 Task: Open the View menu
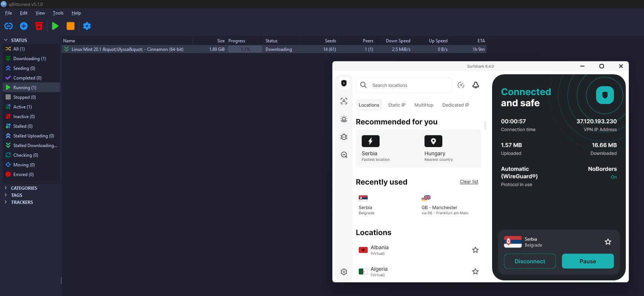click(40, 13)
